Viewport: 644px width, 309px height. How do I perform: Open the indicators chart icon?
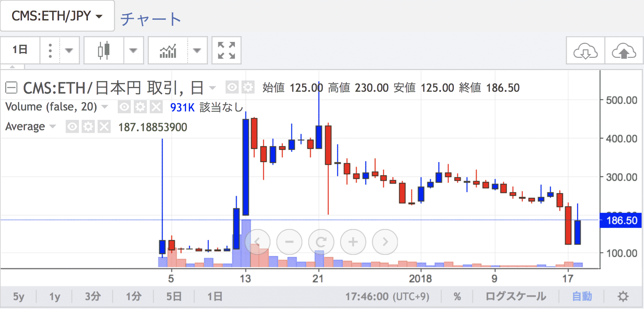point(168,51)
